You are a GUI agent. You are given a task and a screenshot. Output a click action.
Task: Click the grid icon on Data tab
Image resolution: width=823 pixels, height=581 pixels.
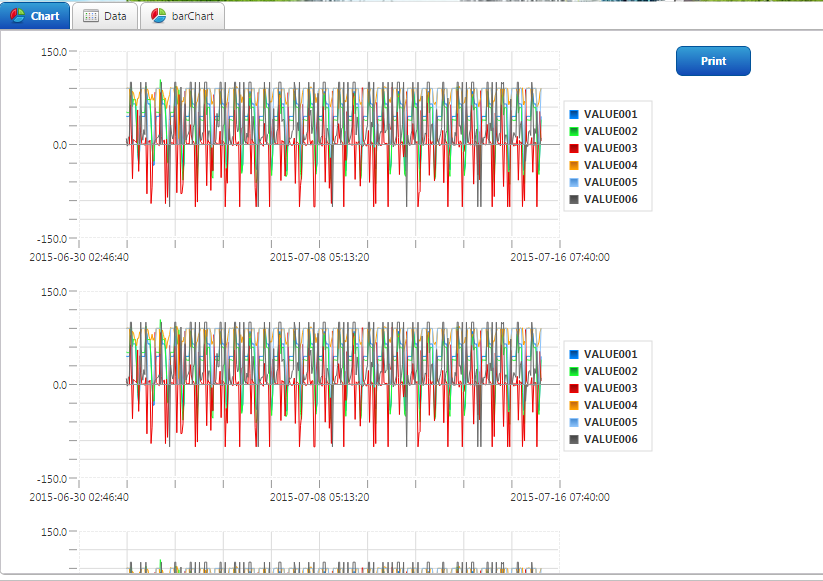[91, 16]
